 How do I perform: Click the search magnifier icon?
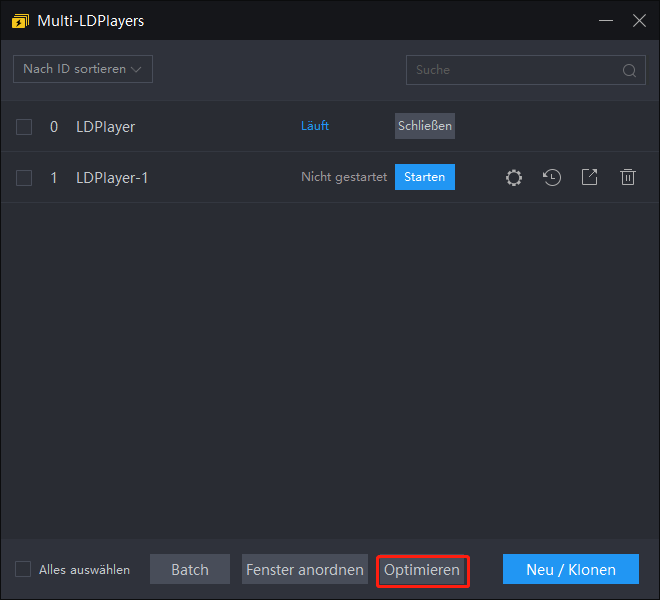[629, 70]
